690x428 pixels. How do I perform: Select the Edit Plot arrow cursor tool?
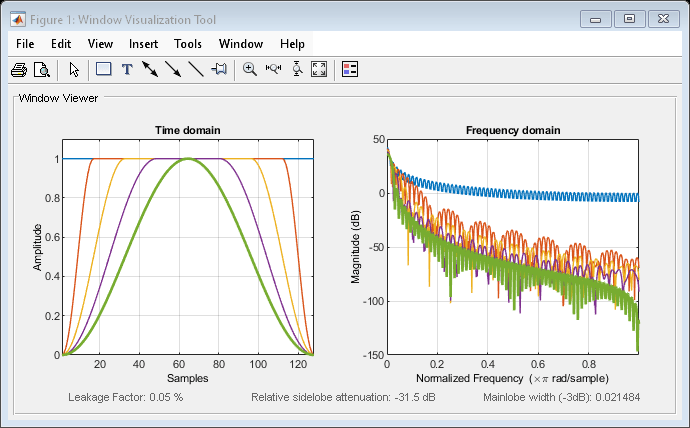74,70
